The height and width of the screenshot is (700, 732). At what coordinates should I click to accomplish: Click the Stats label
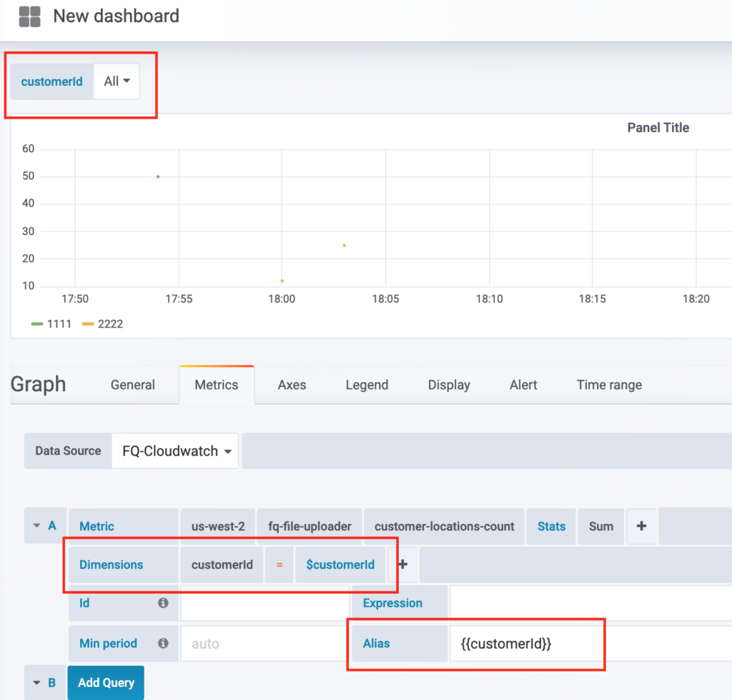tap(551, 526)
